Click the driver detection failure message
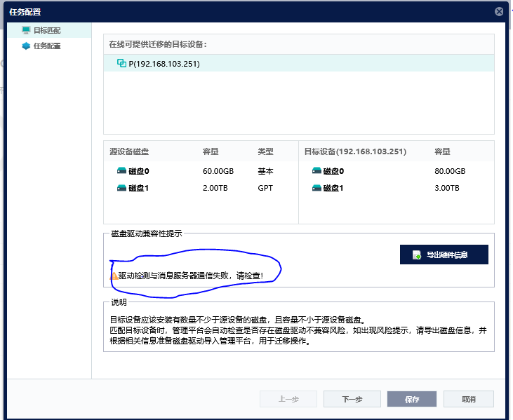Screen dimensions: 513x420 coord(191,276)
